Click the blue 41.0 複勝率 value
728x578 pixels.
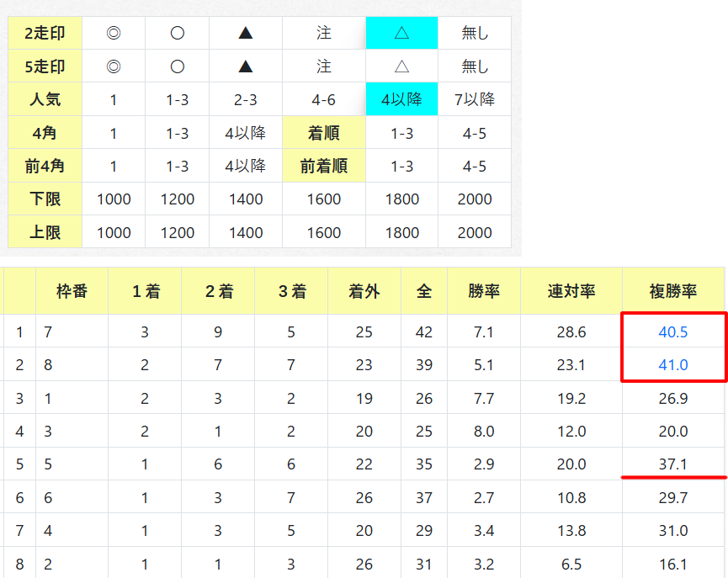coord(673,365)
